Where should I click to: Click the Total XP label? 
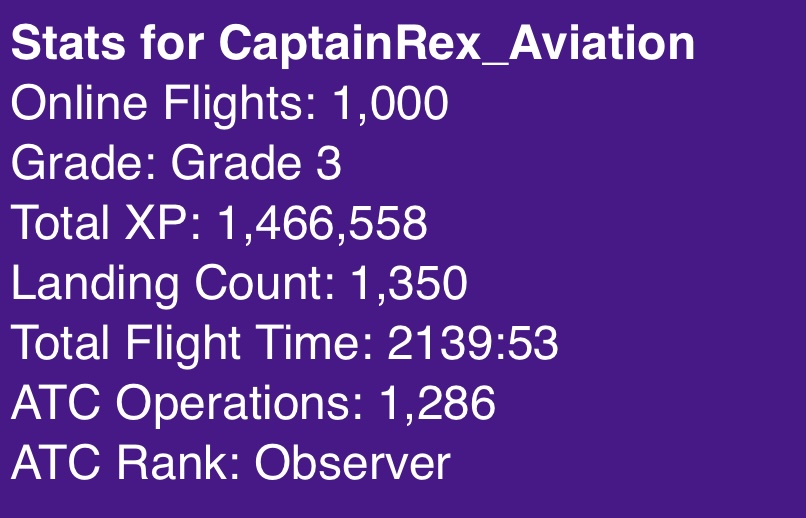click(106, 223)
